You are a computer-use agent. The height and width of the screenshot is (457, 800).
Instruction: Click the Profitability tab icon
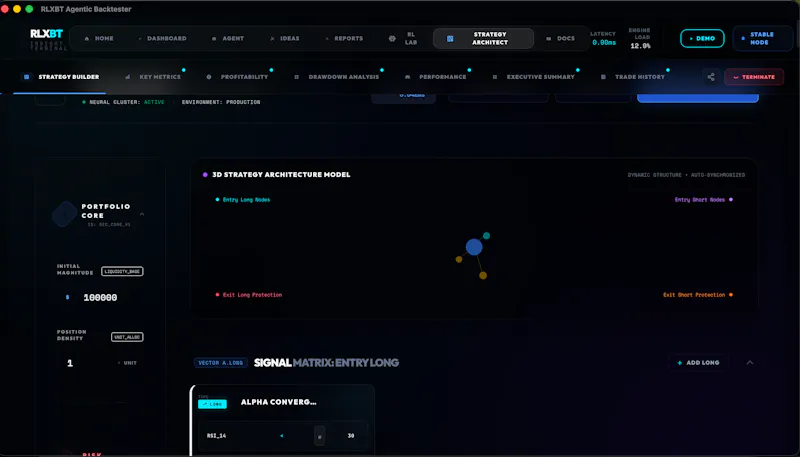209,77
